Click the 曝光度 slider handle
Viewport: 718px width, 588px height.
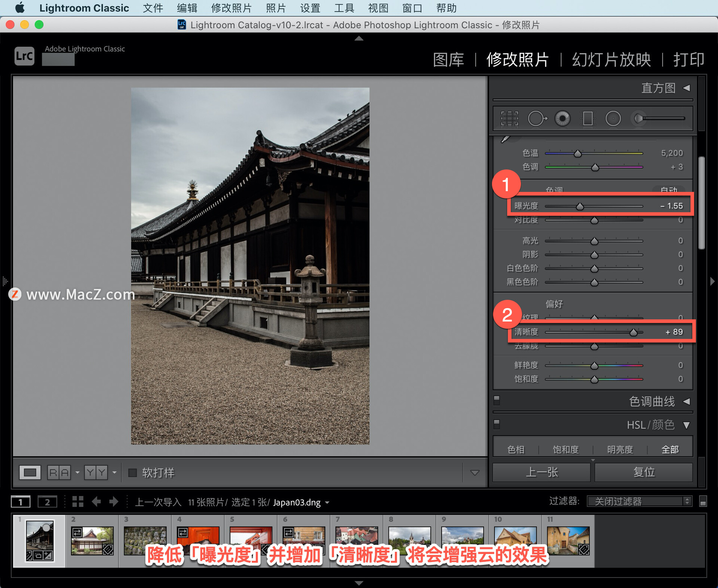[x=580, y=206]
